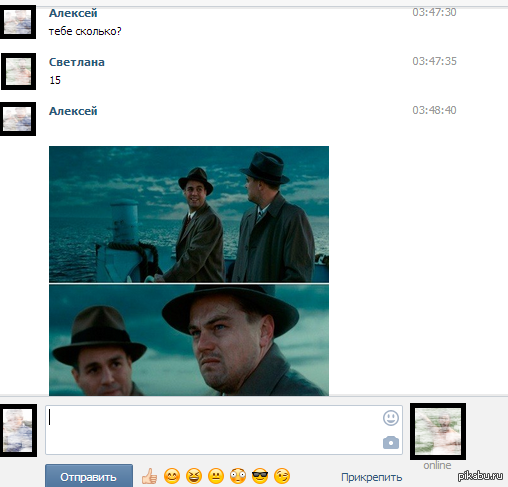508x487 pixels.
Task: Click the camera attach photo icon
Action: point(391,442)
